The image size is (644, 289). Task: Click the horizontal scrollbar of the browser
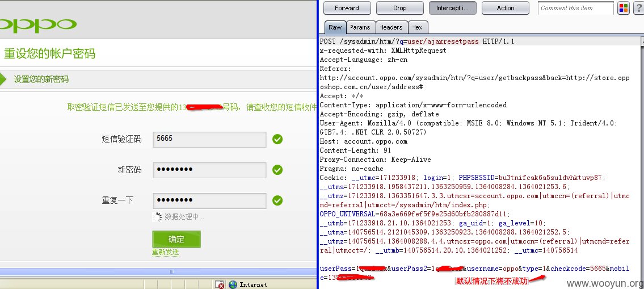click(158, 272)
